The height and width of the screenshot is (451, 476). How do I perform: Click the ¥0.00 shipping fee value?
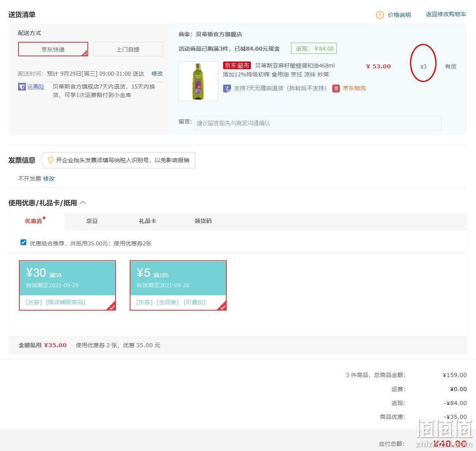(458, 389)
